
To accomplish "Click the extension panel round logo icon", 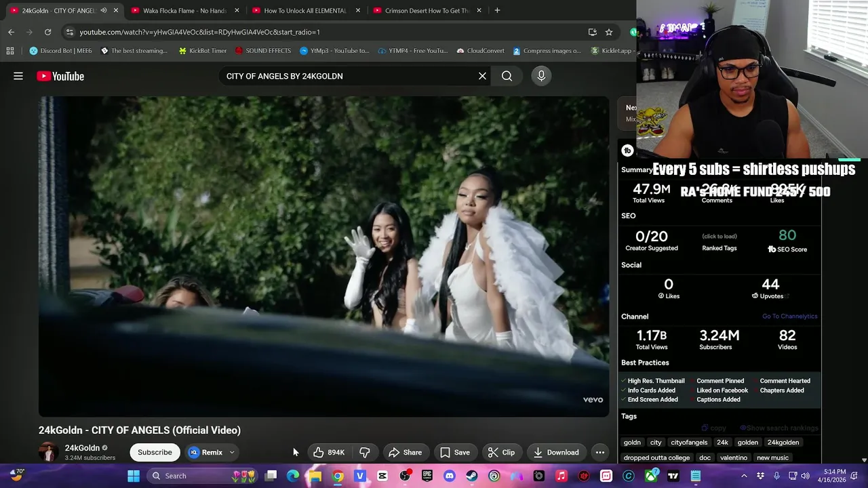I will 627,150.
